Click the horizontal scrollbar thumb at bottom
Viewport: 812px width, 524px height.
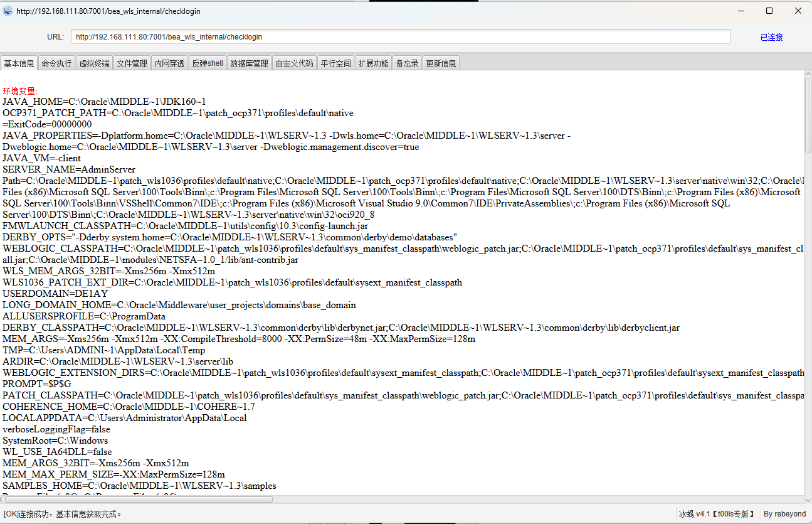(138, 500)
